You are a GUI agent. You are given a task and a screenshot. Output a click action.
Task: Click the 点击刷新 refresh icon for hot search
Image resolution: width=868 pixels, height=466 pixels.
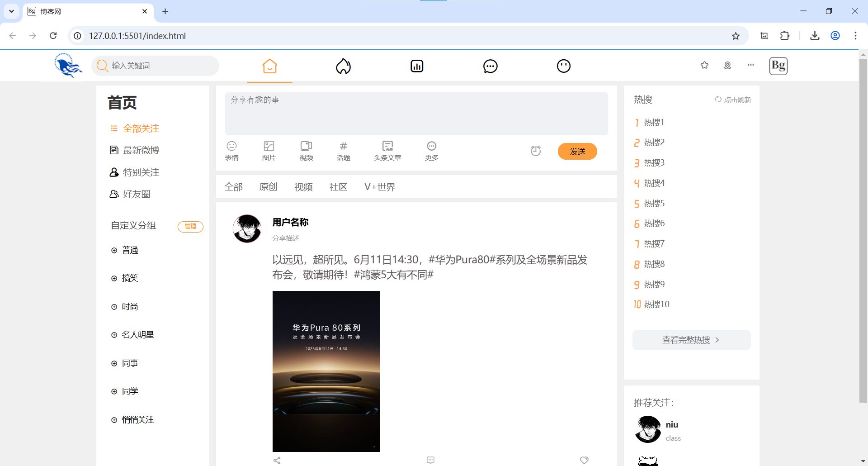coord(718,99)
